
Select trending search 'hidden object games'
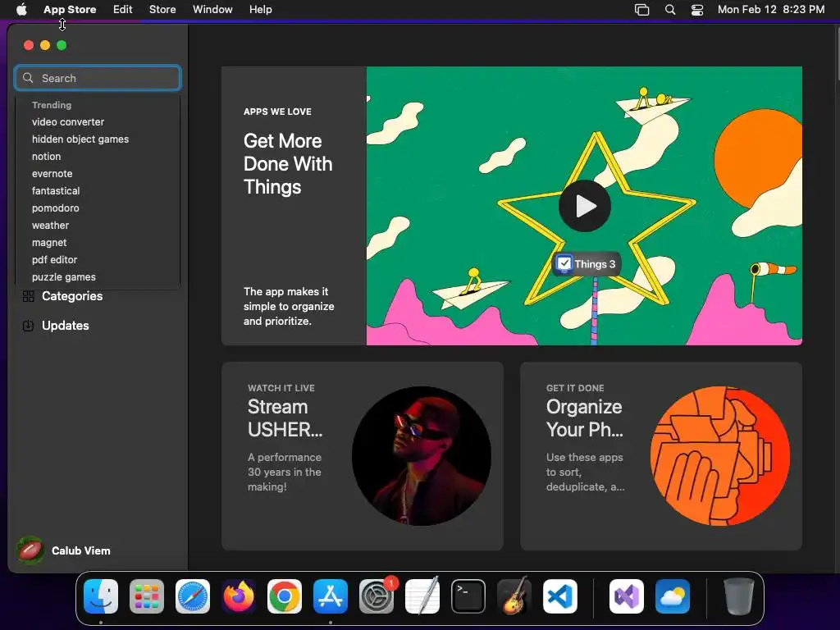pos(80,139)
